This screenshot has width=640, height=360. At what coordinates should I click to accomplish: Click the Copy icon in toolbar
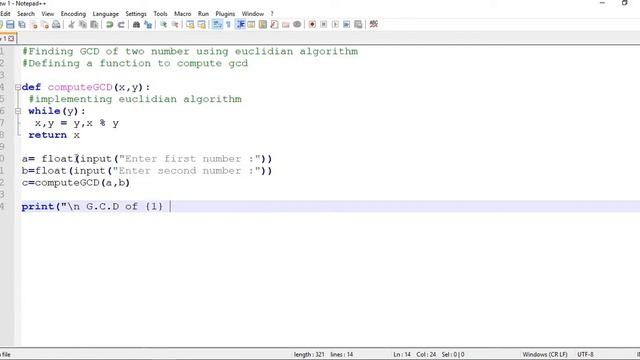(83, 24)
